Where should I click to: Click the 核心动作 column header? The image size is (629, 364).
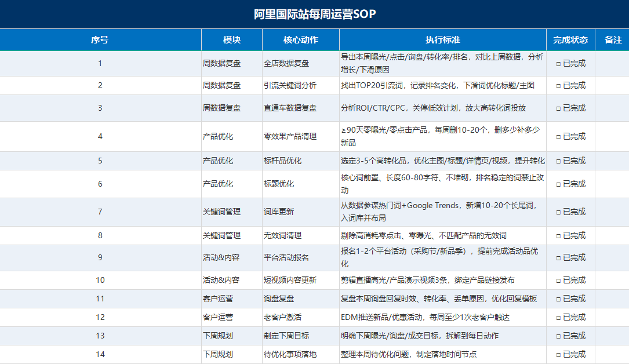coord(301,39)
